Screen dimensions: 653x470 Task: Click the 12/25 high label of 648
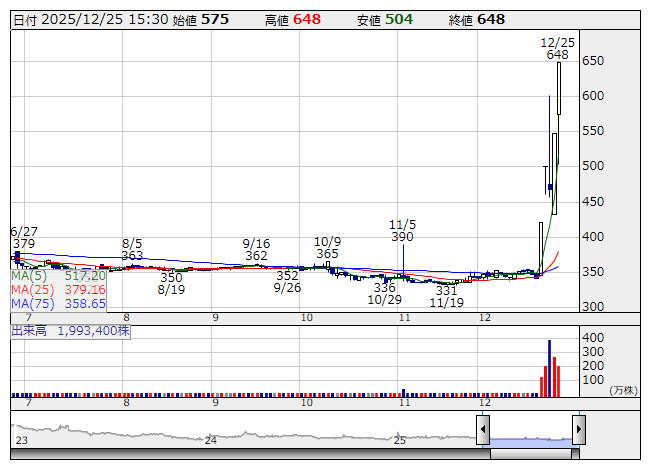[557, 55]
